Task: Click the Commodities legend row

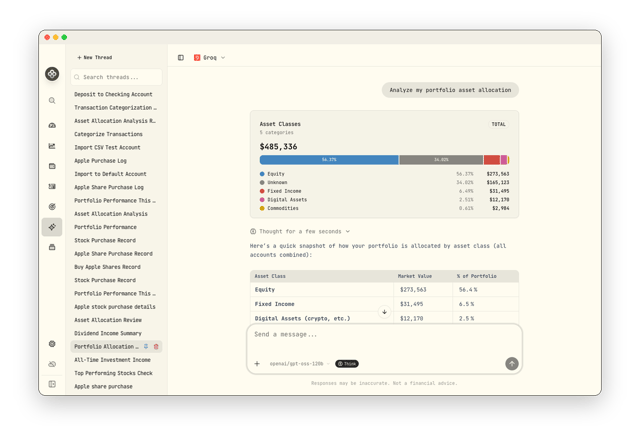Action: coord(384,208)
